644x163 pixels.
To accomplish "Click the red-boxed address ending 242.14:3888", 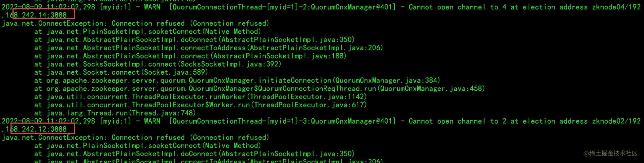I will (x=43, y=15).
